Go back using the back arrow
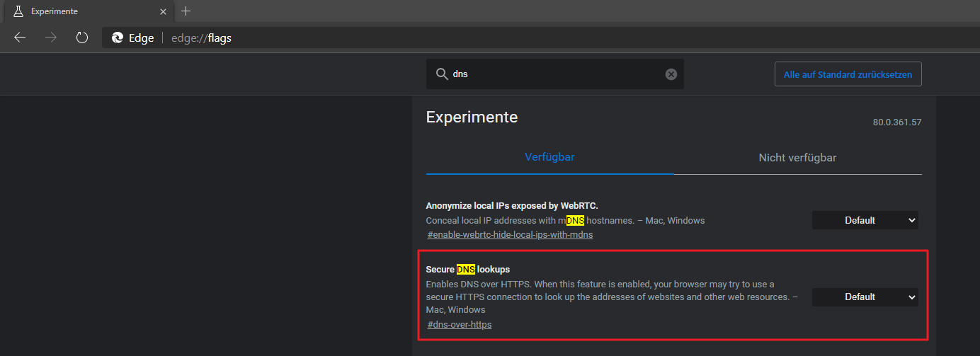This screenshot has height=356, width=980. 20,38
